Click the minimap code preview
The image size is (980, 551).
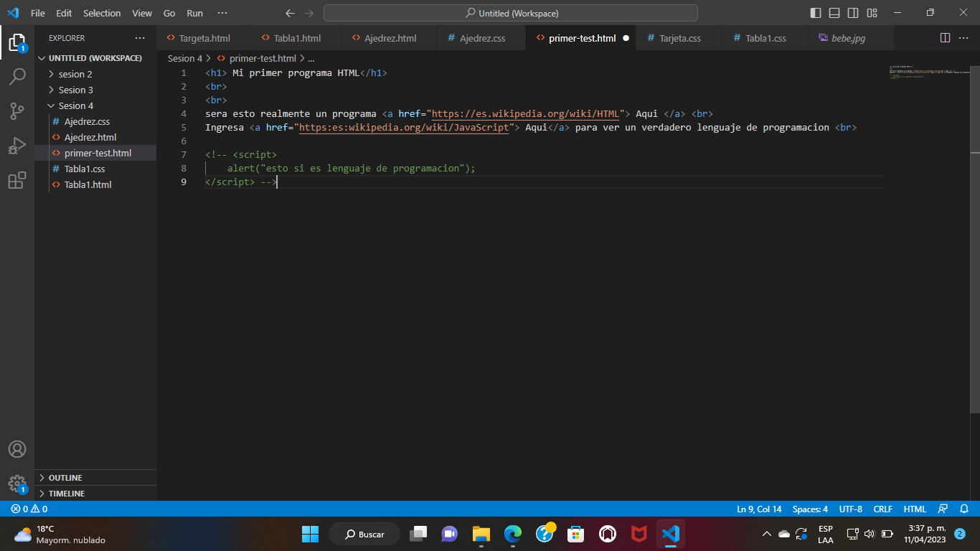click(929, 72)
